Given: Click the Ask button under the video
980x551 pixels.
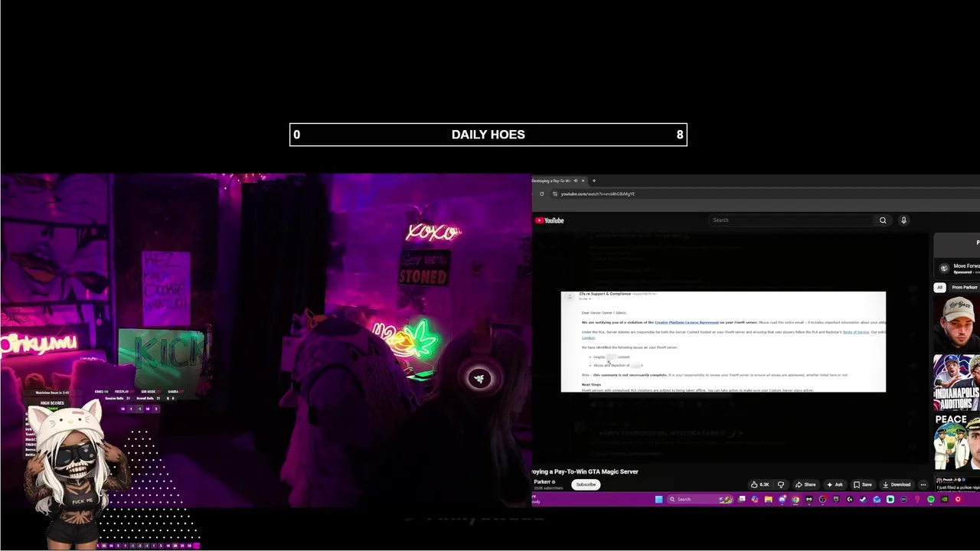Looking at the screenshot, I should (835, 484).
